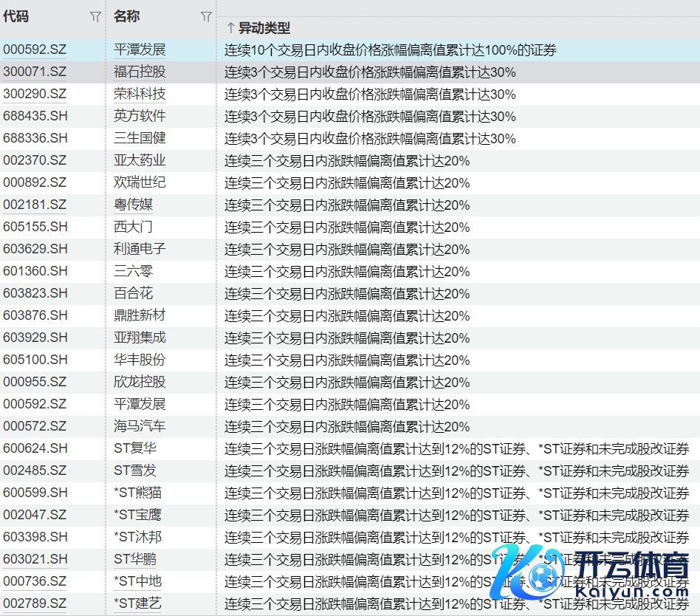Open stock code 002789.SZ in last row
The image size is (700, 616).
[x=35, y=604]
